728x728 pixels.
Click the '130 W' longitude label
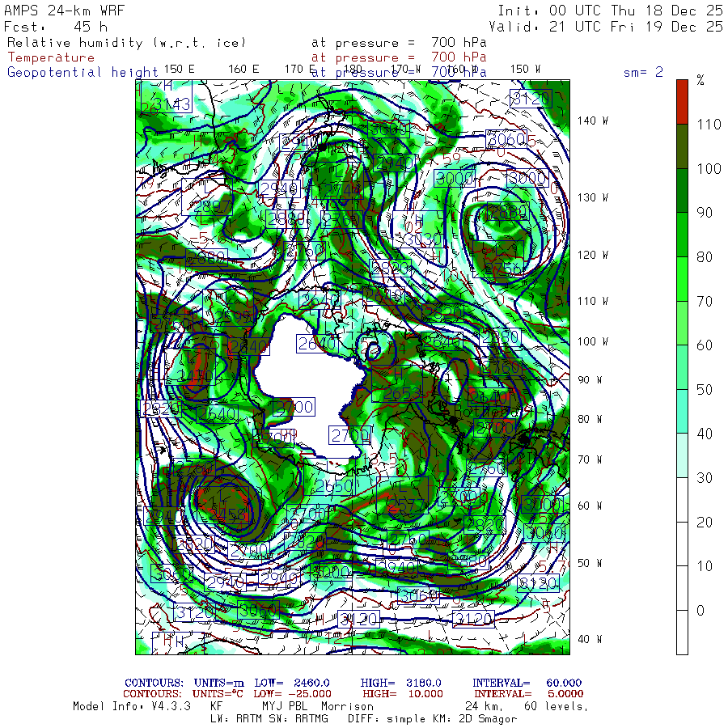(x=592, y=197)
